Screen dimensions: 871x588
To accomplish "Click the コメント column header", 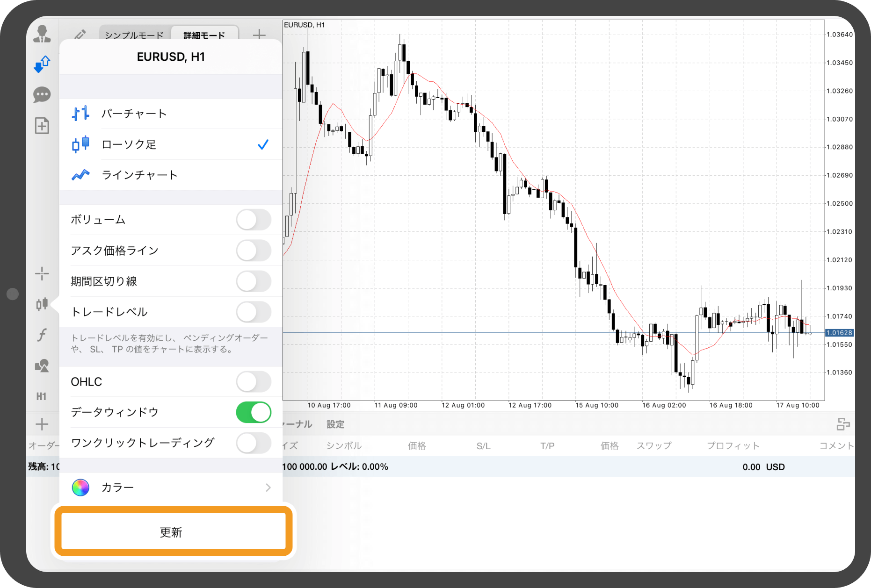I will (x=837, y=445).
